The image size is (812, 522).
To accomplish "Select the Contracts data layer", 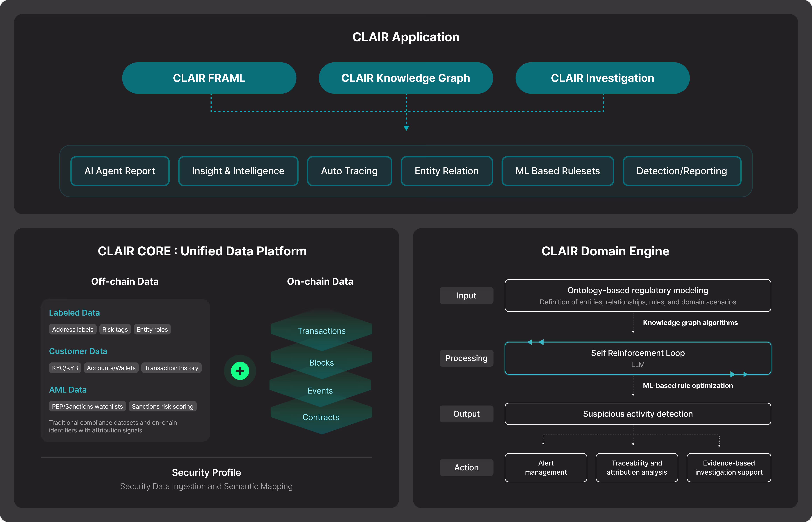I will pyautogui.click(x=321, y=417).
